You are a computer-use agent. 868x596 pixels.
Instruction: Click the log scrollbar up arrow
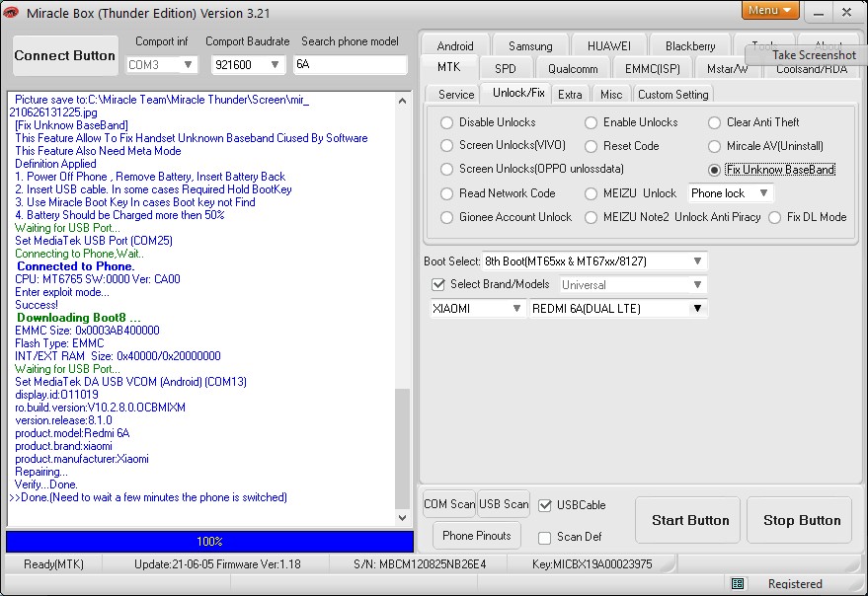coord(403,101)
